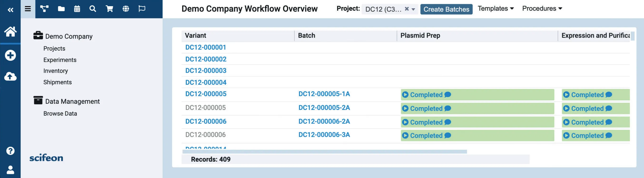Expand the Templates dropdown
Viewport: 644px width, 178px height.
[496, 9]
